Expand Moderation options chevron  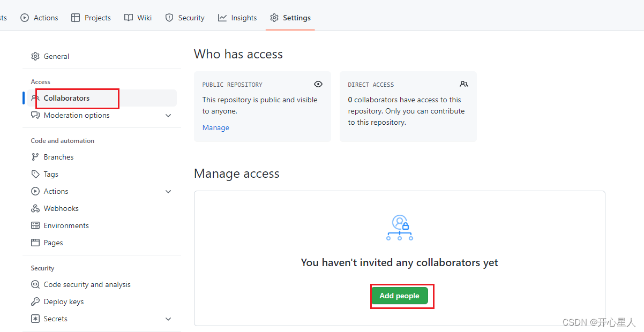click(x=168, y=115)
